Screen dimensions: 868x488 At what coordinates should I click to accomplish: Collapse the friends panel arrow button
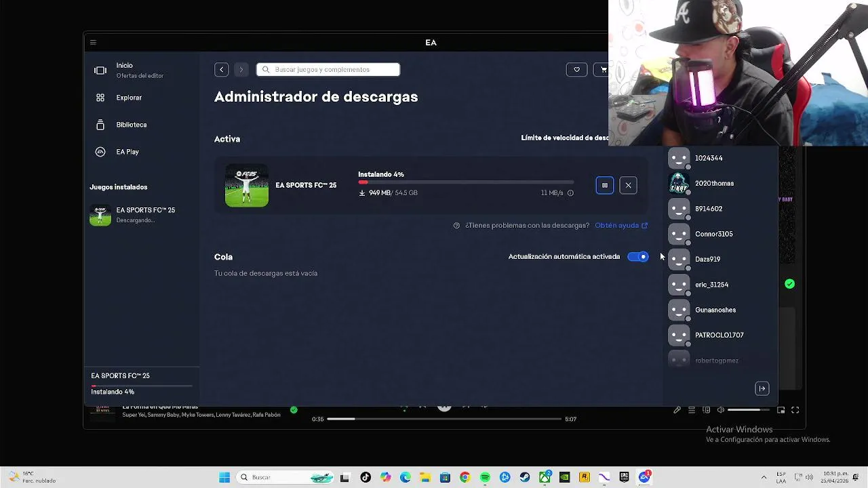[x=762, y=388]
